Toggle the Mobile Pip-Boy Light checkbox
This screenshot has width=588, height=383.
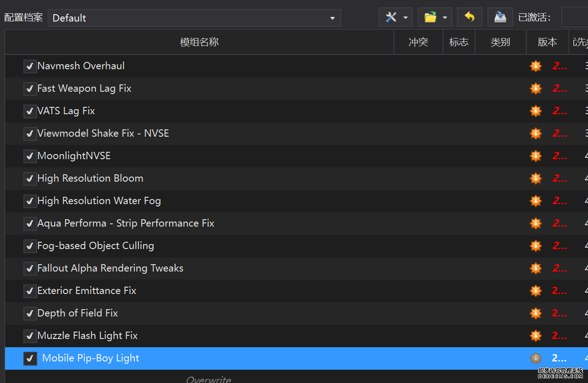point(30,359)
